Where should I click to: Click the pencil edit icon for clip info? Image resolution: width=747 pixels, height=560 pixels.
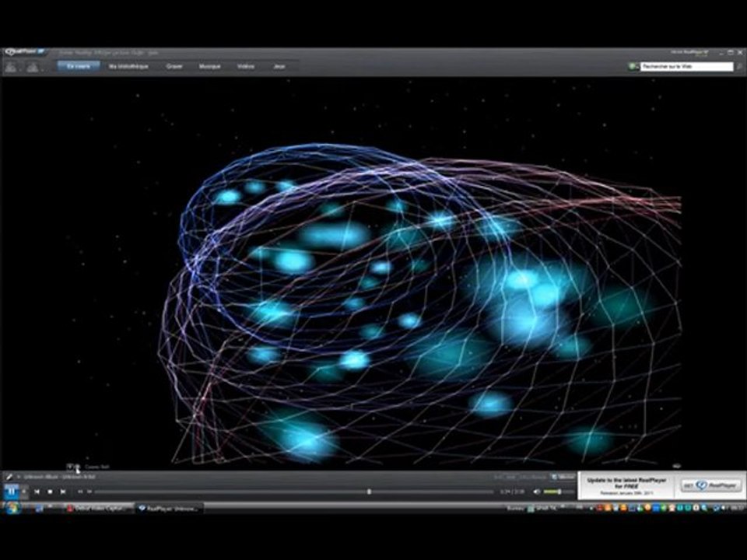[9, 477]
